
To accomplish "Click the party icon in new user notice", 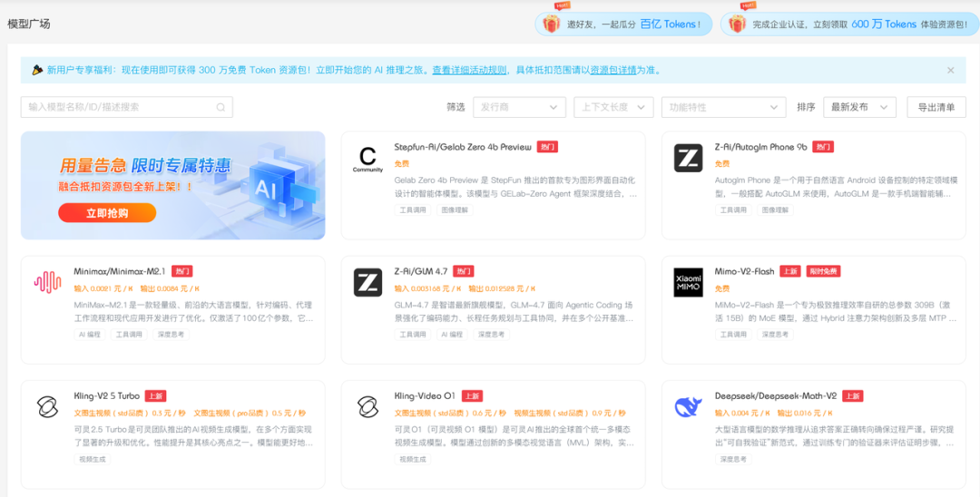I will coord(37,70).
